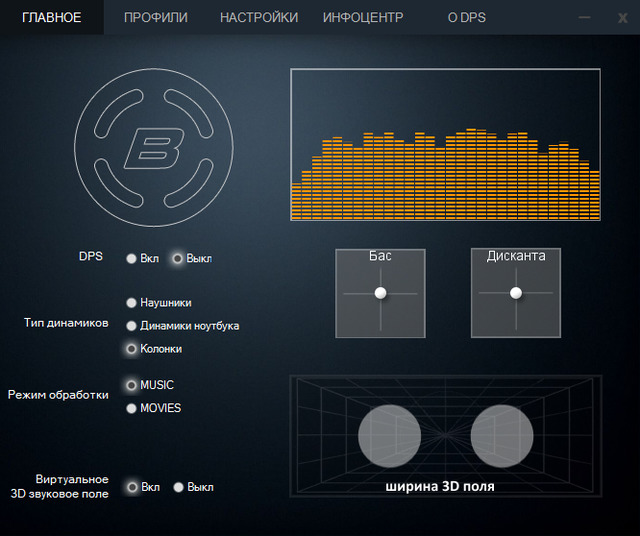
Task: Click the left 3D field speaker circle
Action: [x=389, y=436]
